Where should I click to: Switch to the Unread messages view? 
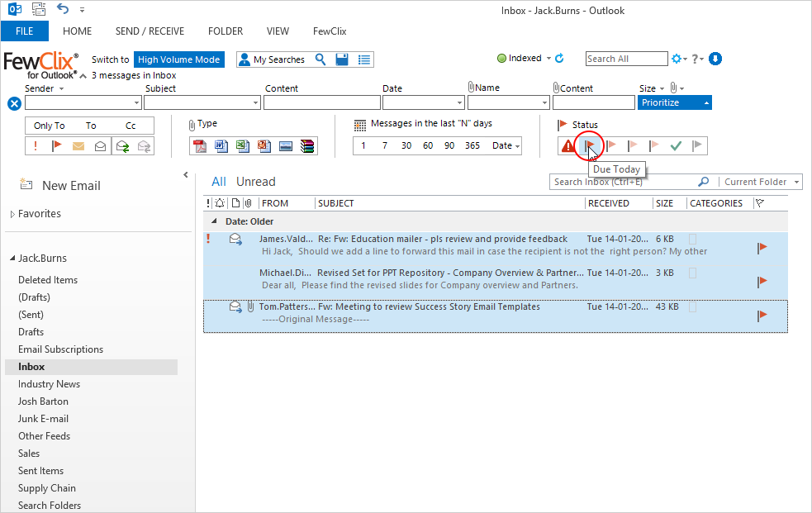click(255, 182)
